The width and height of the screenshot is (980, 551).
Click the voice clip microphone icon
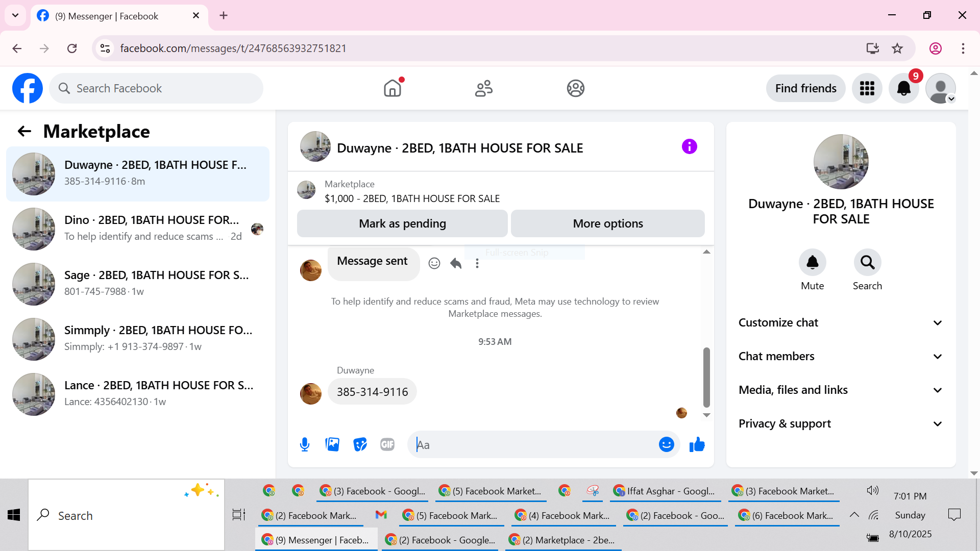tap(305, 444)
